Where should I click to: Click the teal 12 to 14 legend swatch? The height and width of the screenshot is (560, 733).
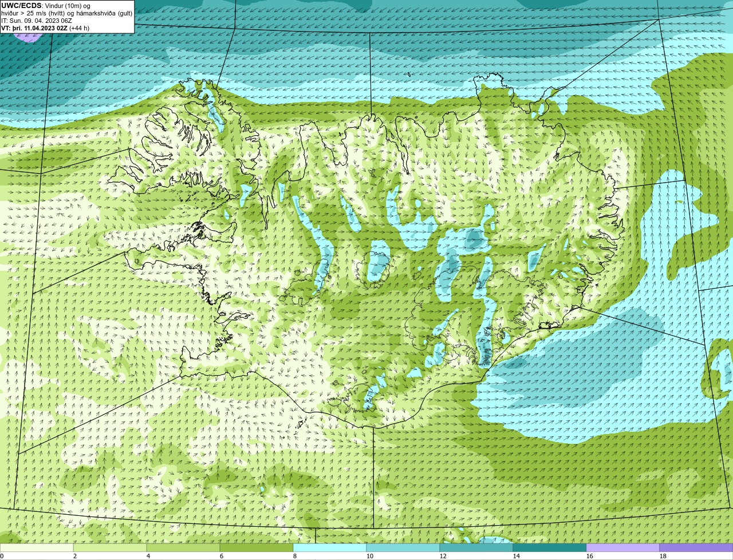pyautogui.click(x=476, y=547)
